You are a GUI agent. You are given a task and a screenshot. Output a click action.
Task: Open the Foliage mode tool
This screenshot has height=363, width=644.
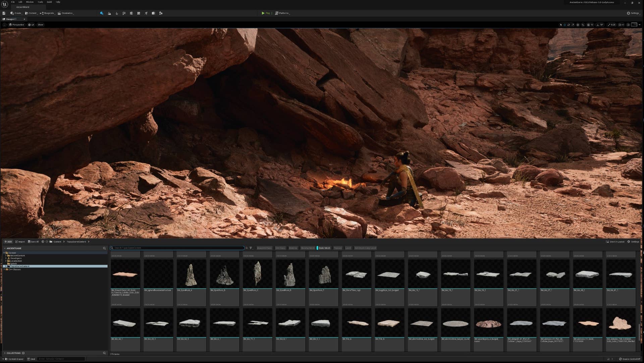point(117,13)
